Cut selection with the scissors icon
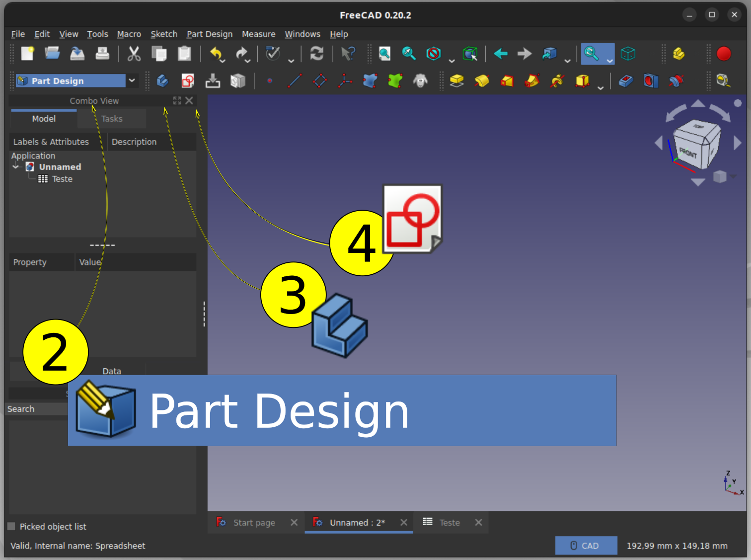Image resolution: width=751 pixels, height=560 pixels. click(134, 53)
